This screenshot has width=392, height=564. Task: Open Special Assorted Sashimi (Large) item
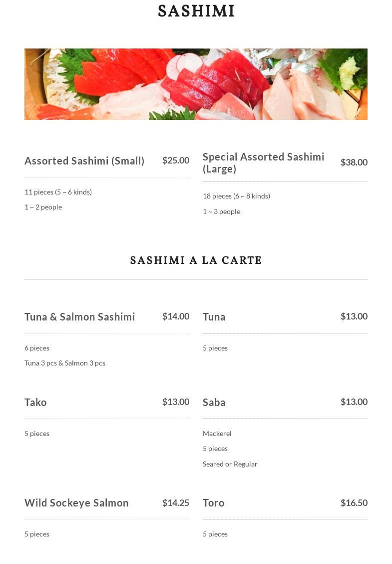(x=263, y=163)
